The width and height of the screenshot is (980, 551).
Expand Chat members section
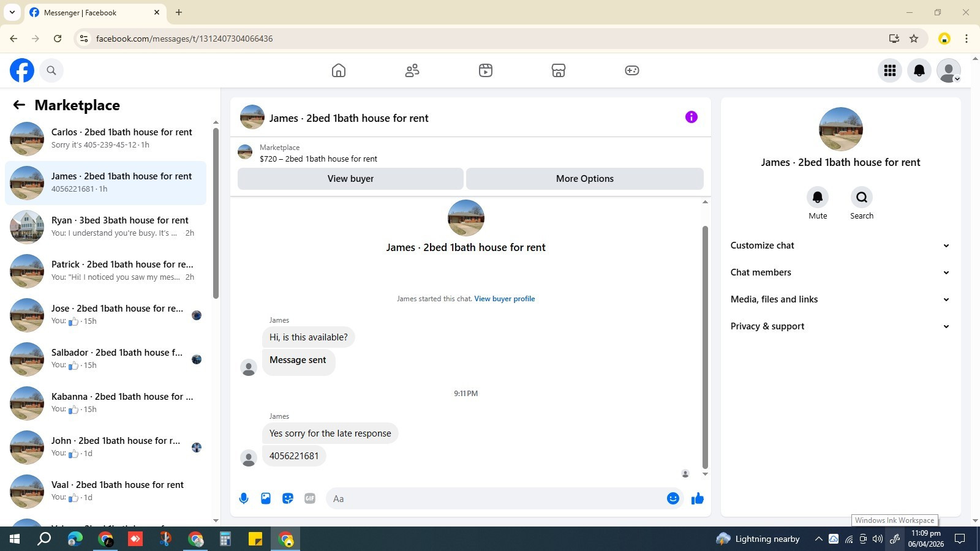click(x=840, y=272)
